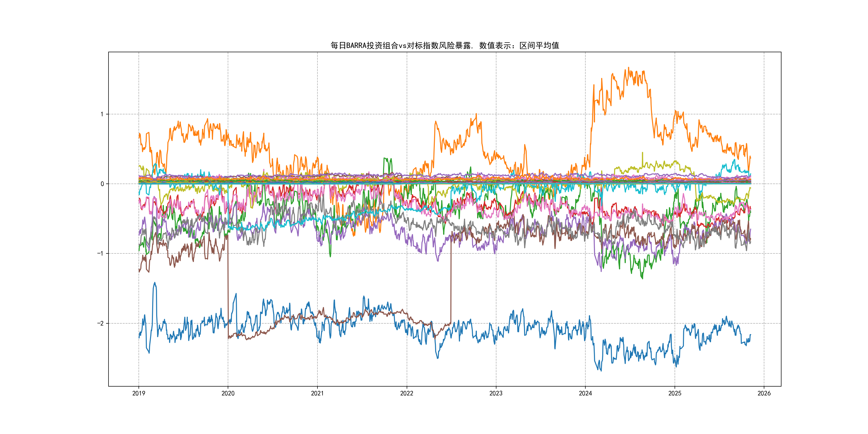
Task: Click the 2024 x-axis tick label
Action: point(585,393)
